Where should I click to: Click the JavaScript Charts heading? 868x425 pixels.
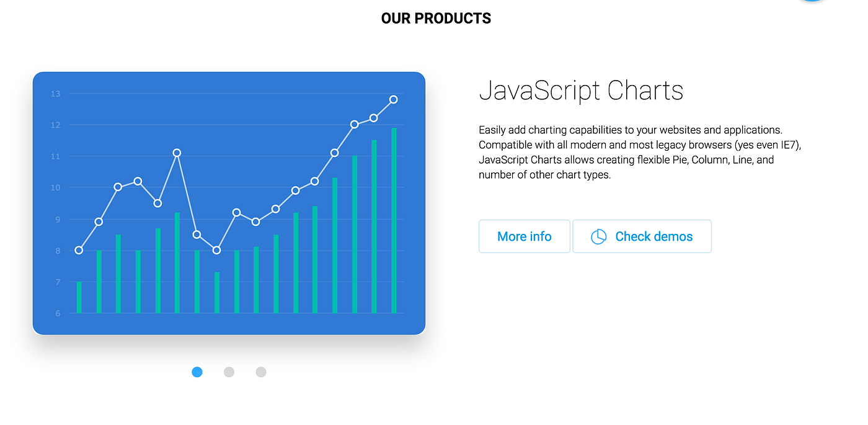pyautogui.click(x=581, y=91)
